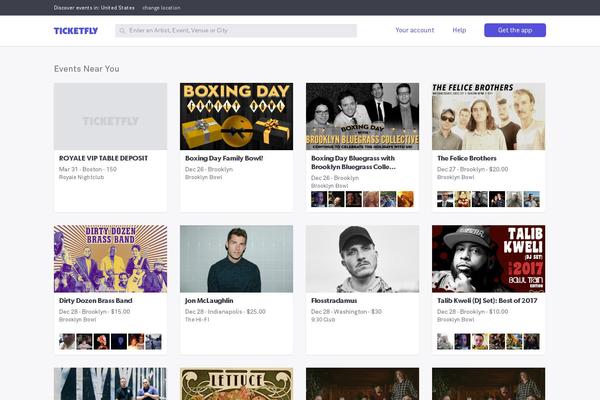Screen dimensions: 600x400
Task: Open the Your account link
Action: (x=415, y=30)
